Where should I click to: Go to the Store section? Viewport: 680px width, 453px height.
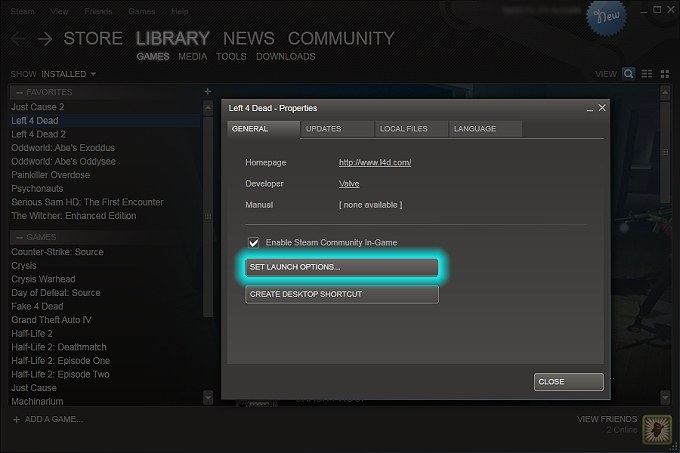[93, 39]
